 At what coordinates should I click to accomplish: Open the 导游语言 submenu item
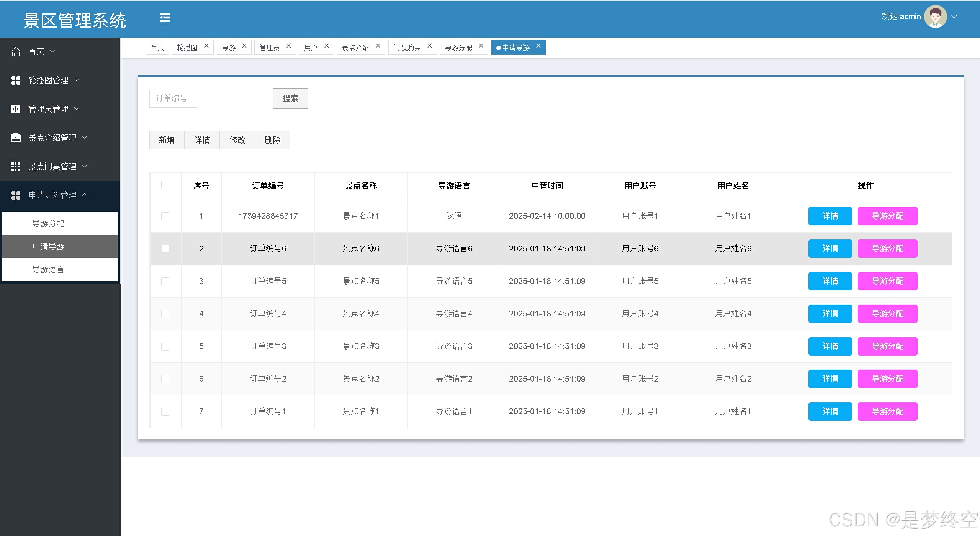[x=48, y=270]
